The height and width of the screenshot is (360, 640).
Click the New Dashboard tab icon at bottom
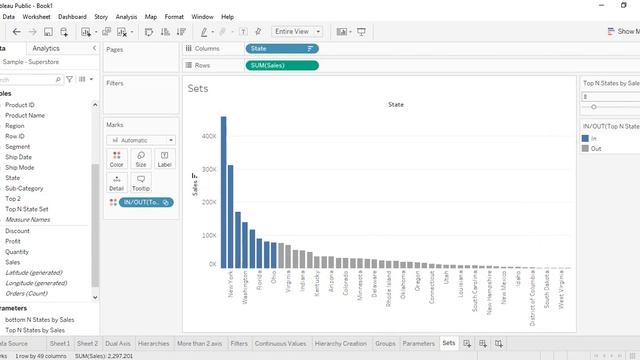click(483, 344)
